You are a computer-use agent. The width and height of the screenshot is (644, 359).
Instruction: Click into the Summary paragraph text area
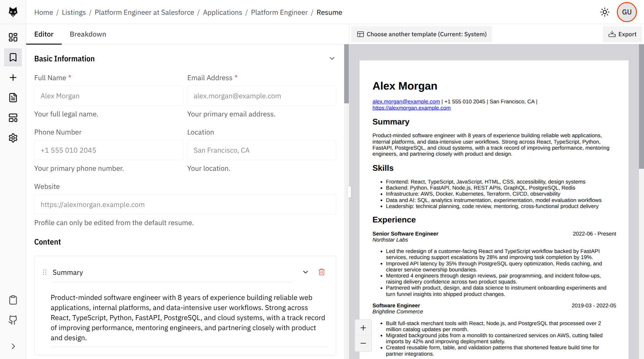189,318
